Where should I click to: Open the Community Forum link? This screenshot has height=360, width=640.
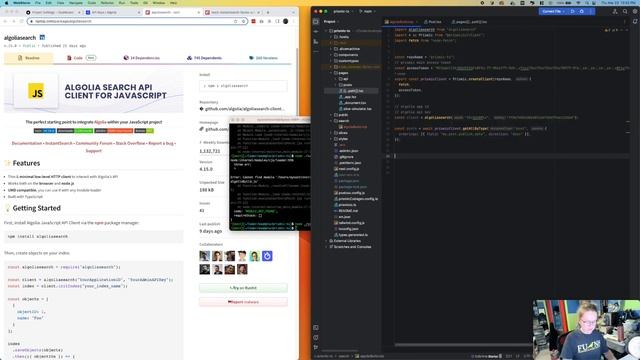(x=94, y=143)
